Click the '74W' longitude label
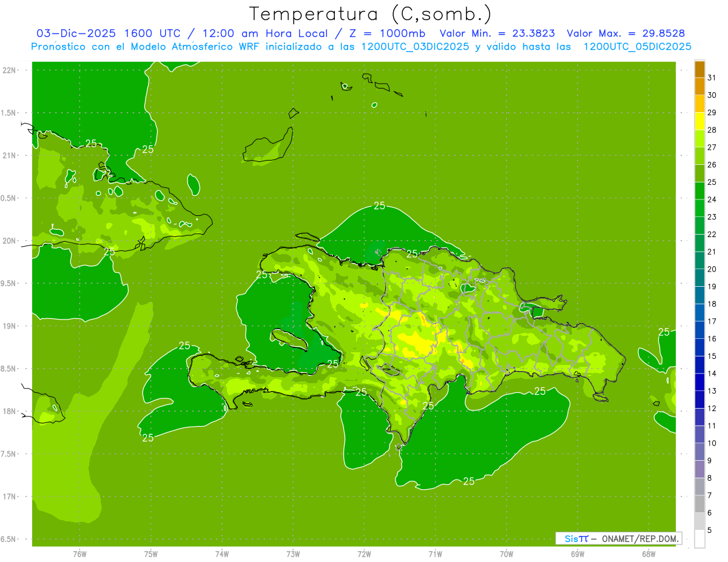Viewport: 728px width, 562px height. (222, 554)
